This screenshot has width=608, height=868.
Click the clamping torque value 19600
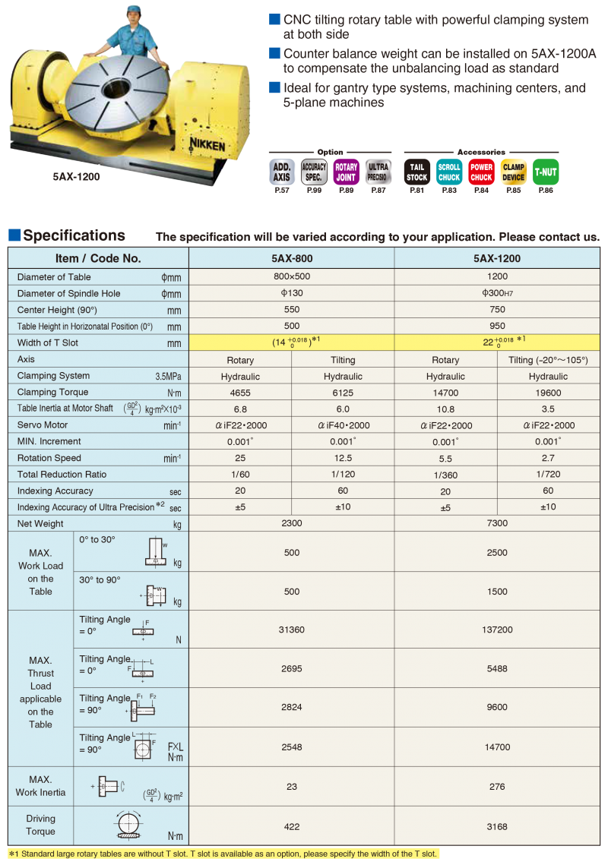pyautogui.click(x=548, y=393)
